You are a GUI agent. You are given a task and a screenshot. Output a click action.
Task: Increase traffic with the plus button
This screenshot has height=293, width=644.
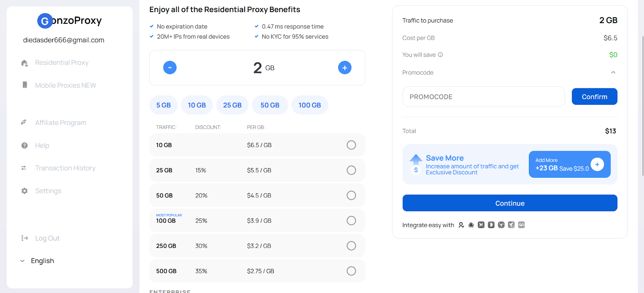pos(345,68)
